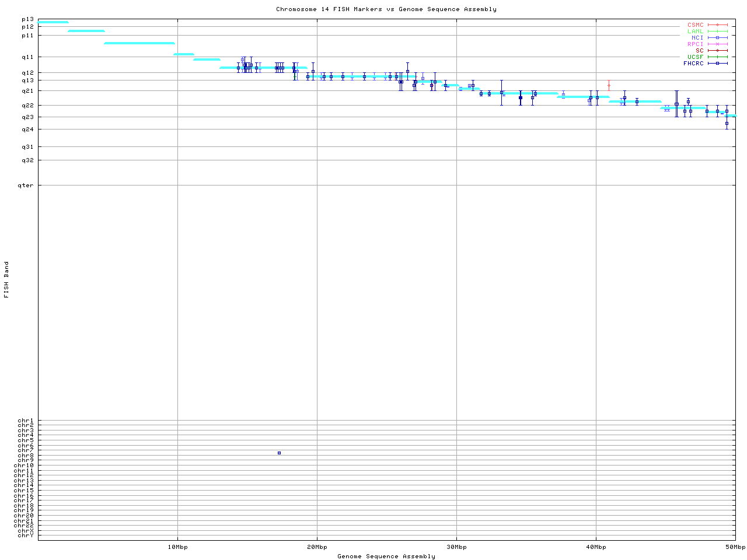Click the Genome Sequence Assembly x-axis title

[x=386, y=556]
